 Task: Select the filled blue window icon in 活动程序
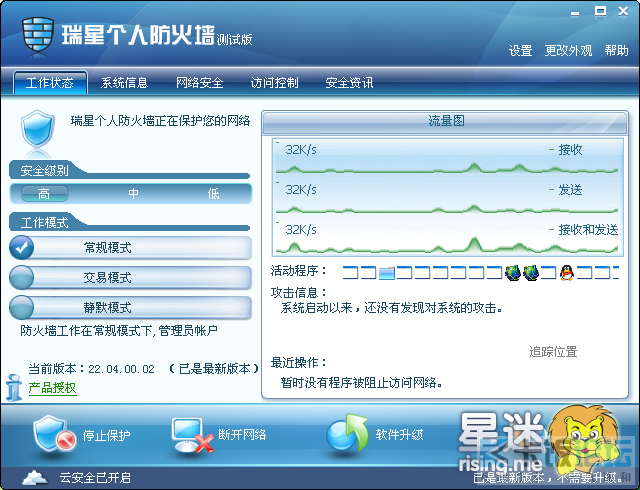[x=387, y=273]
